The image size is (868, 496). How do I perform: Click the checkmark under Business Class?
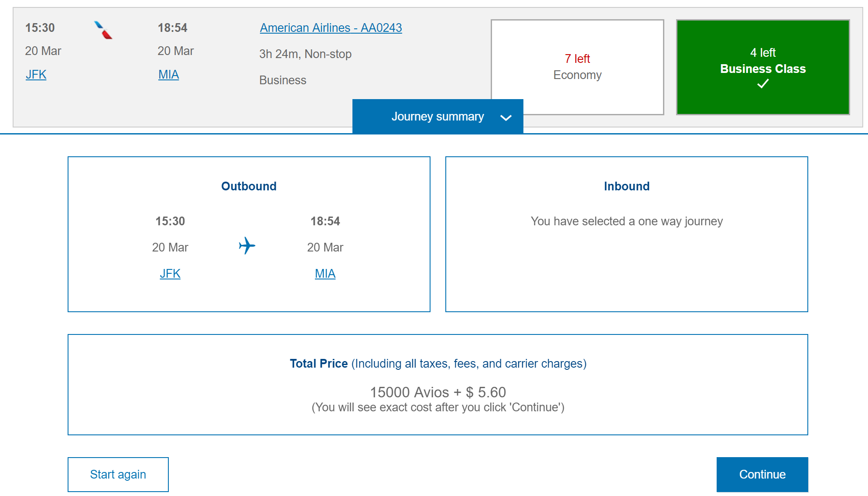coord(762,84)
